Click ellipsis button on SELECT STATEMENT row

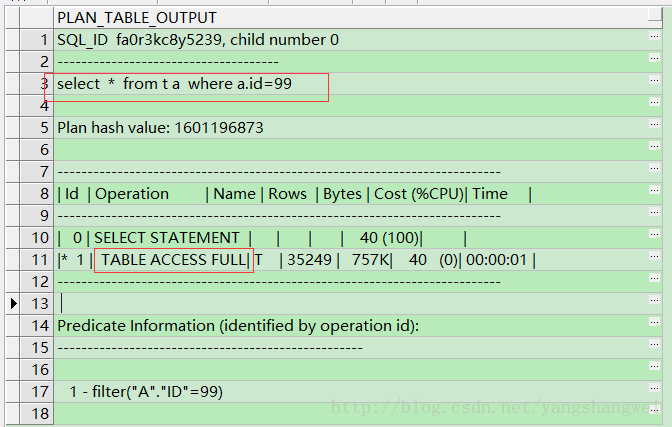[x=652, y=237]
